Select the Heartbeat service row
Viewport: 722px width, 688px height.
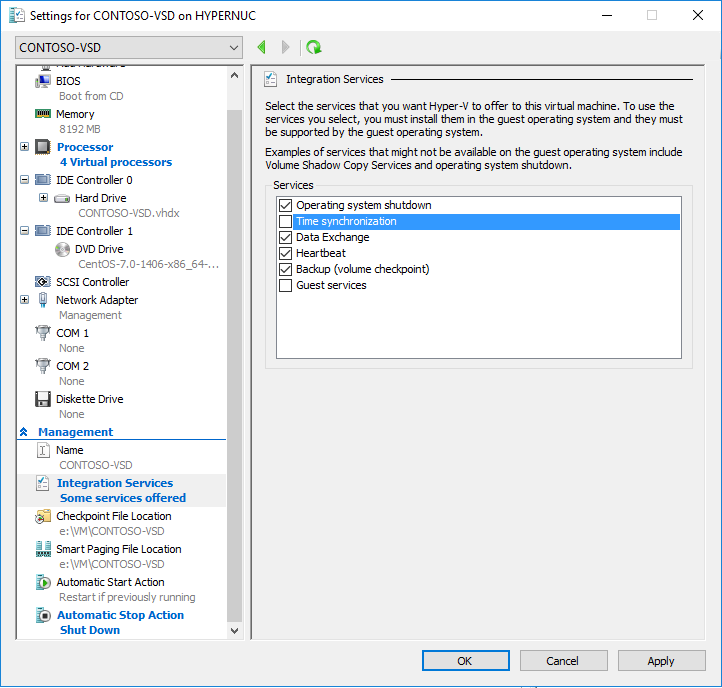(320, 254)
